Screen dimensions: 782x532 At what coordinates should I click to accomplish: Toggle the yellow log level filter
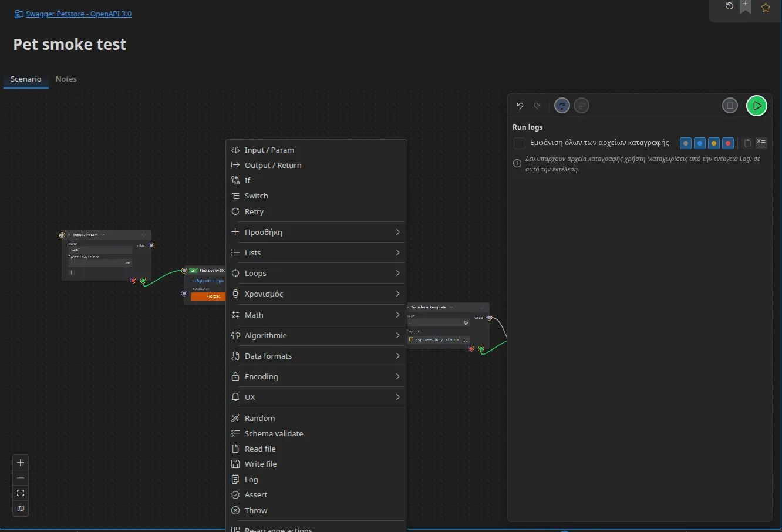coord(713,143)
